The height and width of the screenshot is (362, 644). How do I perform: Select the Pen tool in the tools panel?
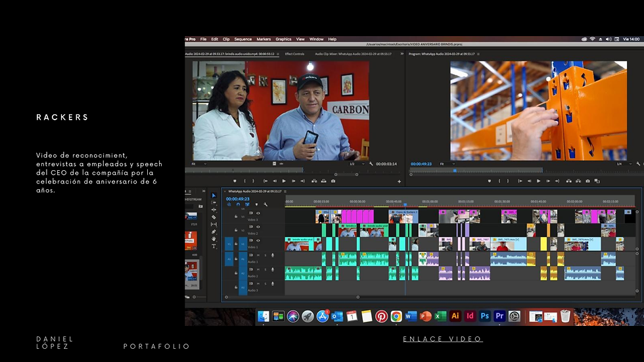point(214,231)
